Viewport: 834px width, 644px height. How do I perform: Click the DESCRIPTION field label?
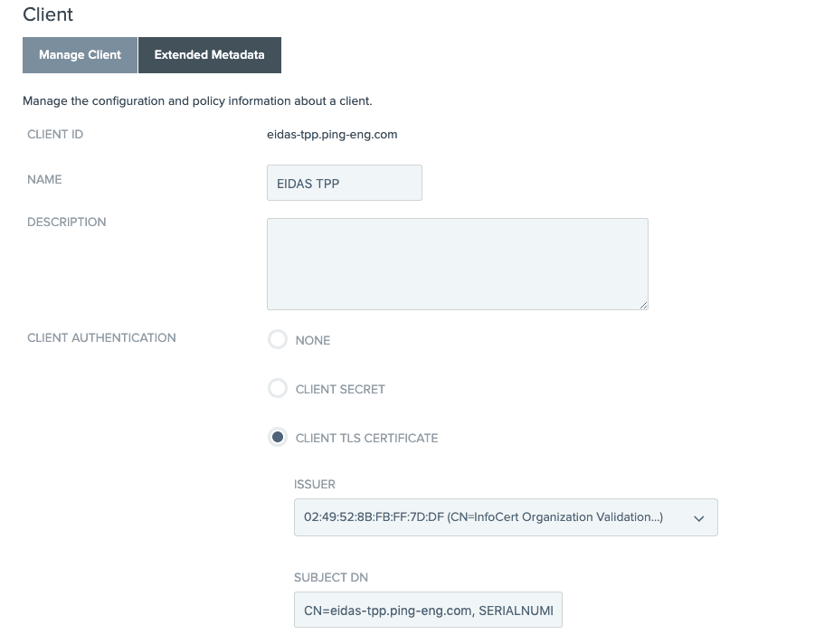click(67, 223)
